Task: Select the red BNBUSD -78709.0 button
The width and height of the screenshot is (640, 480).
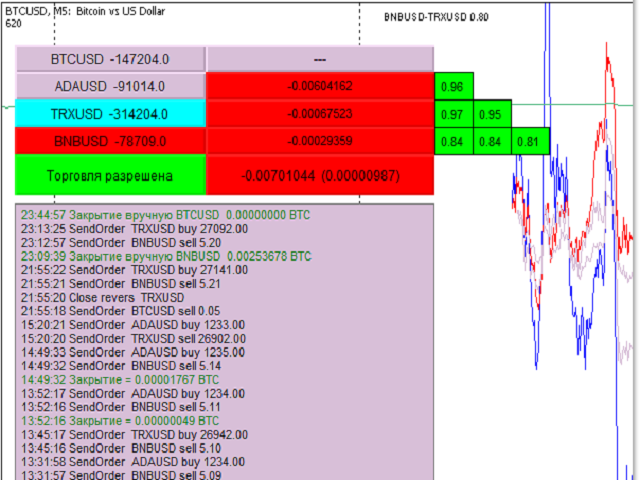Action: [110, 141]
